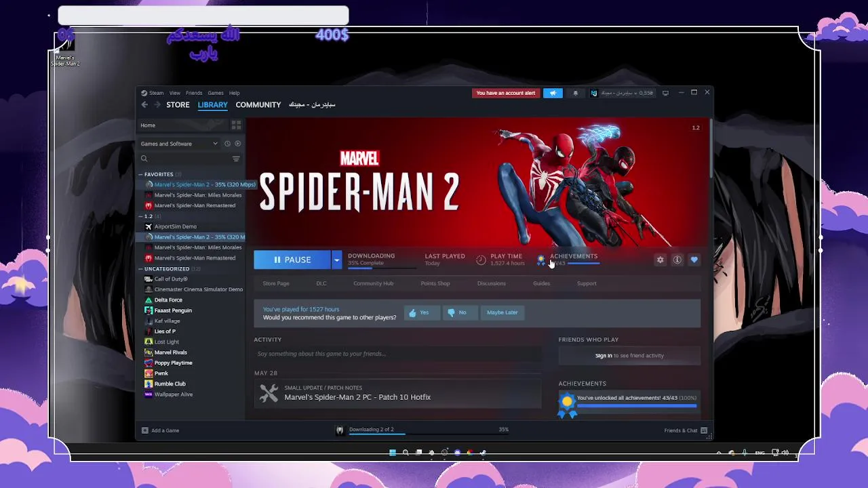Click the thumbs-down No recommendation button

tap(459, 312)
